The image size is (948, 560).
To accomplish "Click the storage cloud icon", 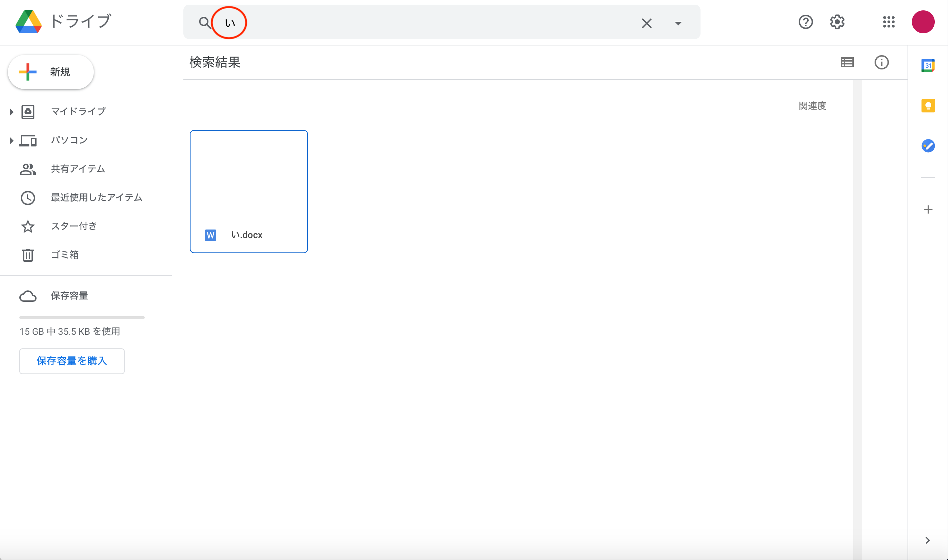I will point(28,296).
